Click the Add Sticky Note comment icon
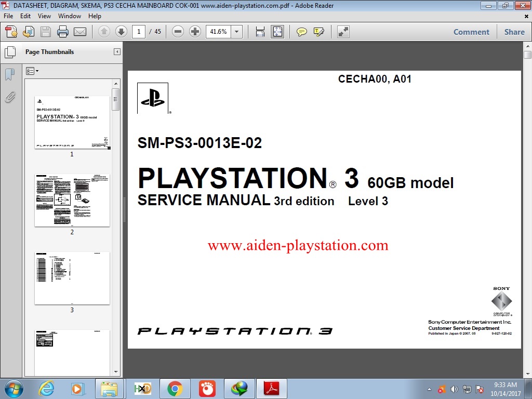This screenshot has width=532, height=399. point(301,32)
